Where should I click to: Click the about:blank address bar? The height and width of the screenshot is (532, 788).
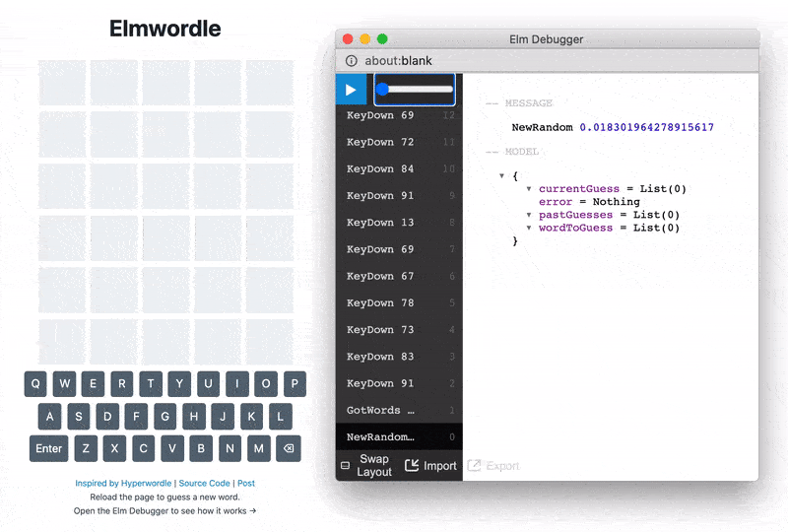[x=548, y=61]
